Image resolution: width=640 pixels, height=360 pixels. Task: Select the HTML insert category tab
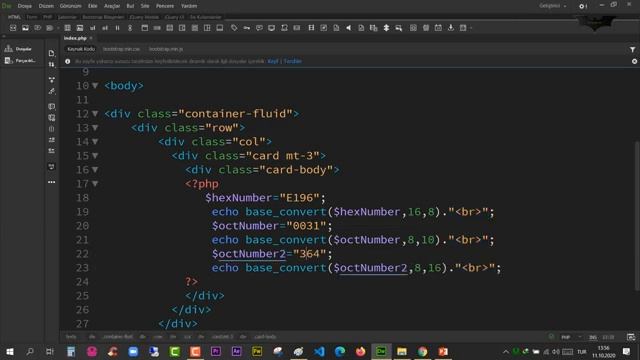[x=14, y=17]
